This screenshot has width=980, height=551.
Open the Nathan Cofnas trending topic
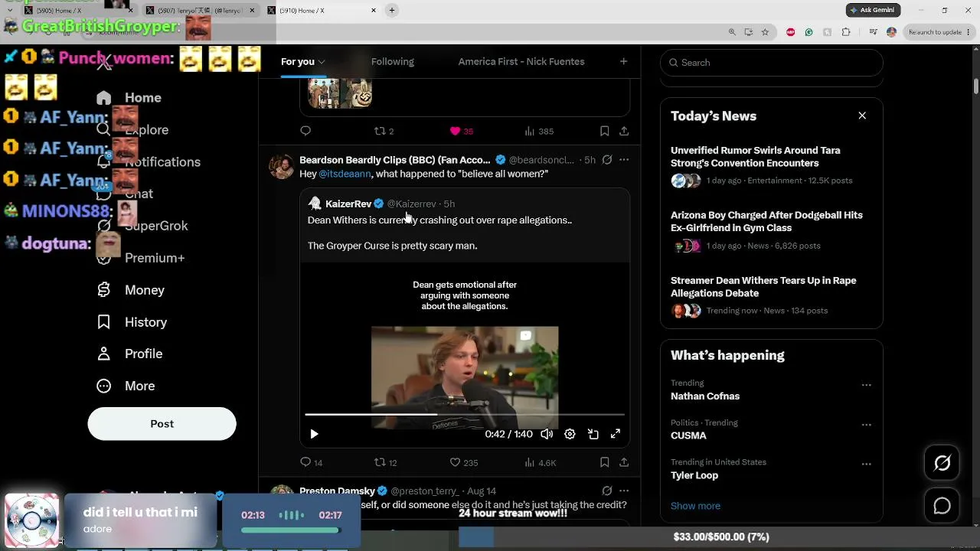[705, 396]
